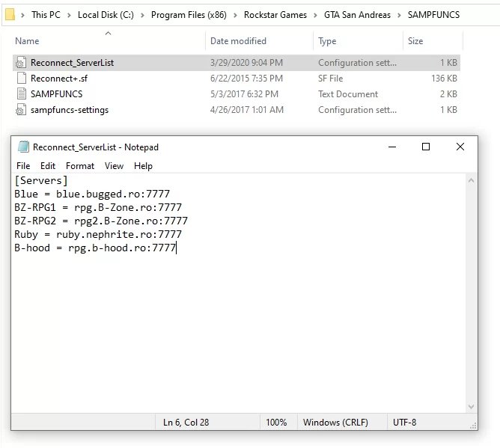Click the 6/22/2015 7:35 PM date cell

click(x=246, y=79)
